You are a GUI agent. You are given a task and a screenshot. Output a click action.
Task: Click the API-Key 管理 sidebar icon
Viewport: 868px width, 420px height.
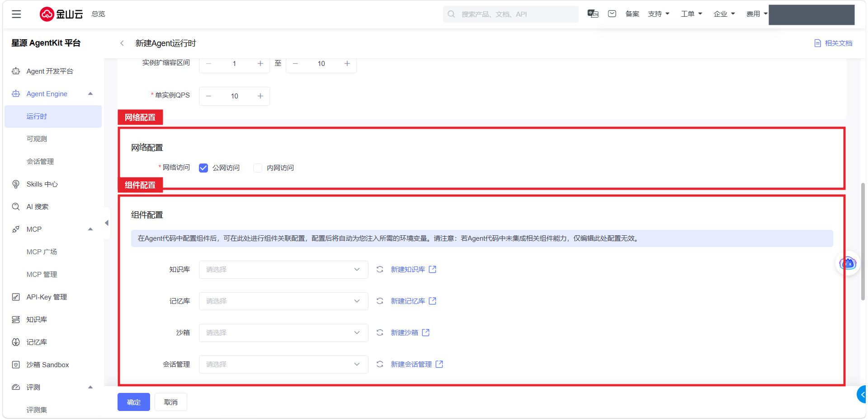click(x=16, y=297)
